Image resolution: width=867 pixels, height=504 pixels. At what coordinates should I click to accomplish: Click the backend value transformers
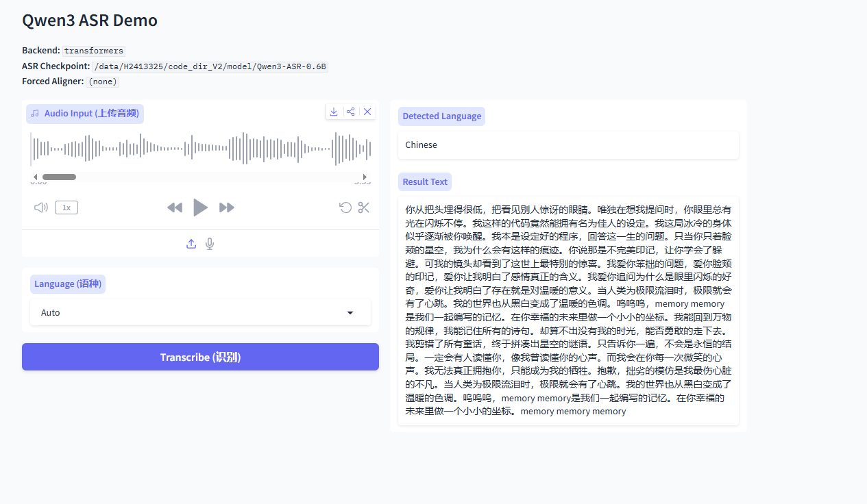coord(94,51)
